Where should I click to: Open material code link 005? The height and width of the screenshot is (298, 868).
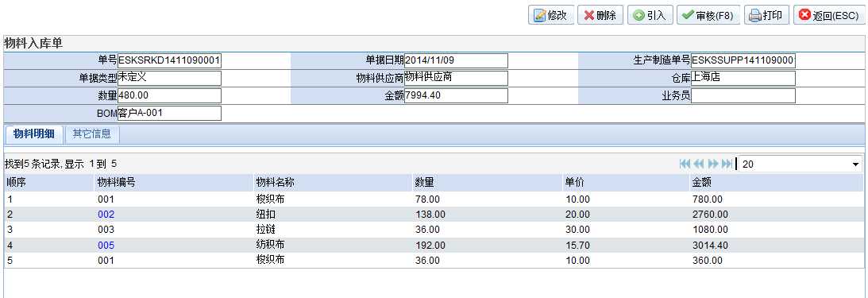point(106,246)
